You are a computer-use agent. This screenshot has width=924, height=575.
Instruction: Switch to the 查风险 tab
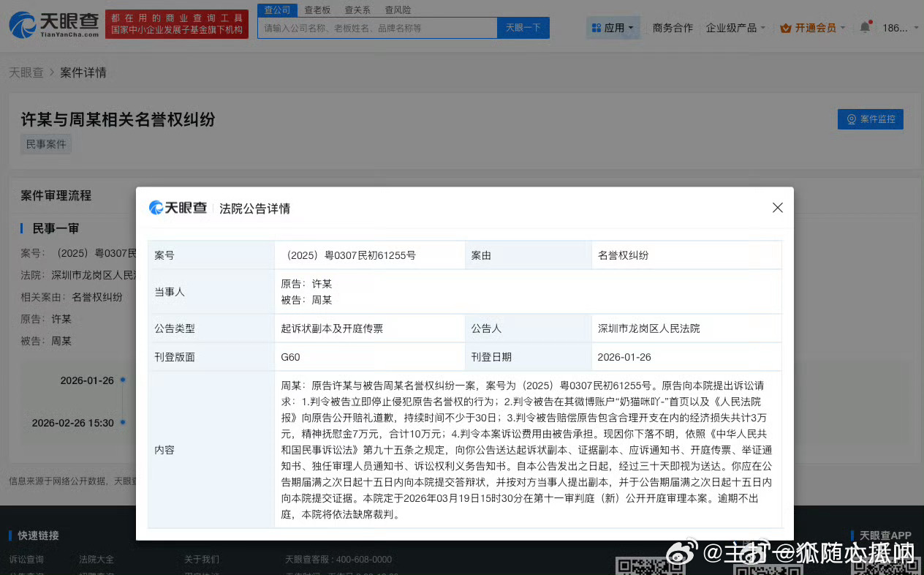pos(397,10)
